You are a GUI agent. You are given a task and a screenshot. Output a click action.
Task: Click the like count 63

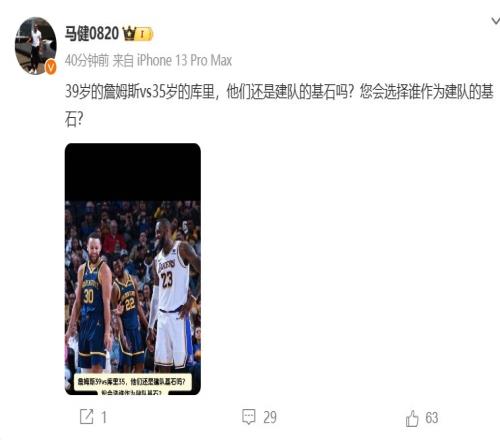pos(432,418)
